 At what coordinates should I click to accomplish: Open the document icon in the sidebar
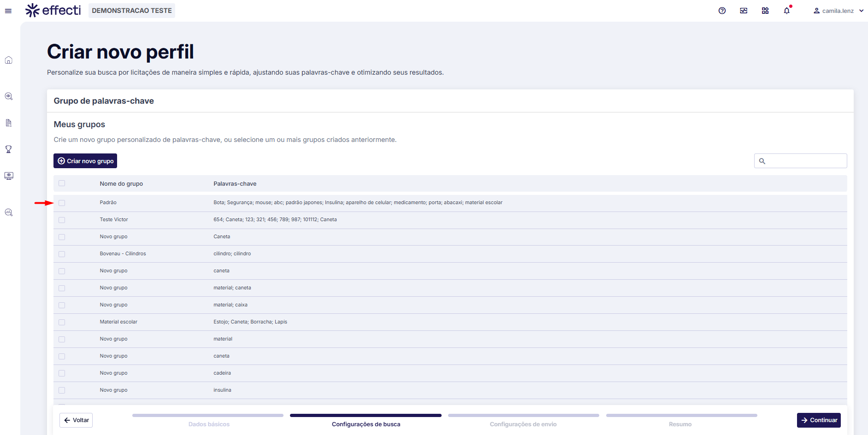8,123
